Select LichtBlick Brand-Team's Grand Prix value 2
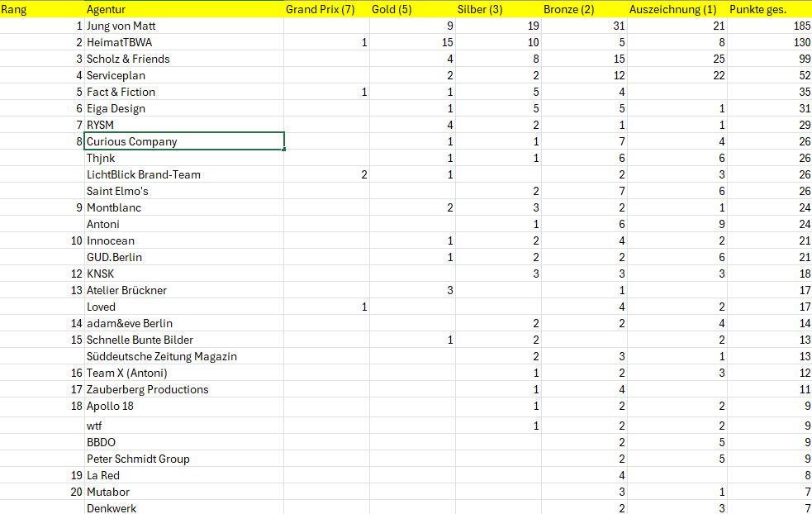Image resolution: width=812 pixels, height=514 pixels. [x=326, y=174]
